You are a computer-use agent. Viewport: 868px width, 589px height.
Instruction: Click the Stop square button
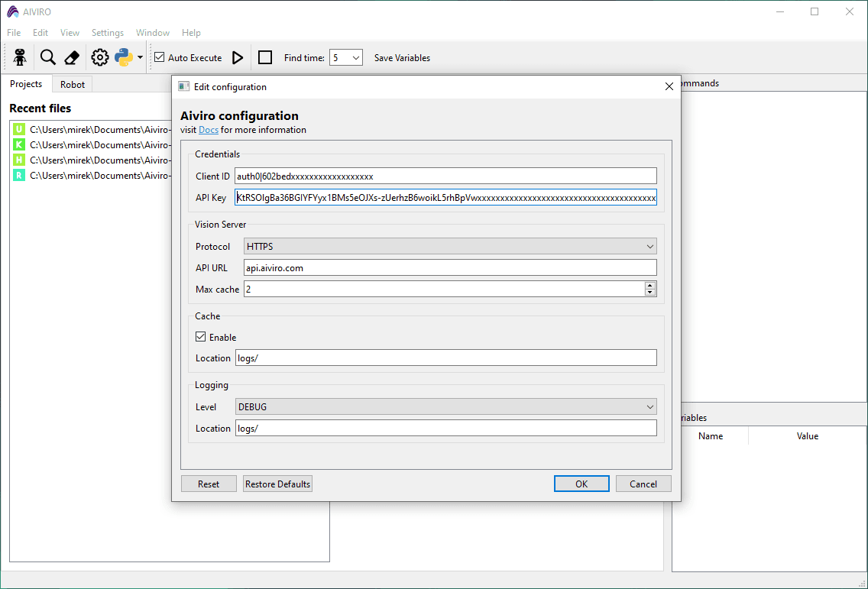(x=265, y=57)
